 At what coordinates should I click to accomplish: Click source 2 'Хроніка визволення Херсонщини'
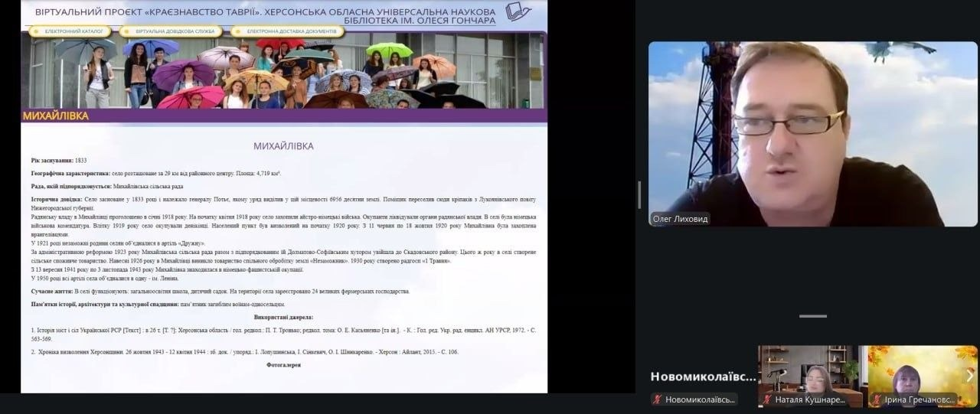(x=244, y=352)
